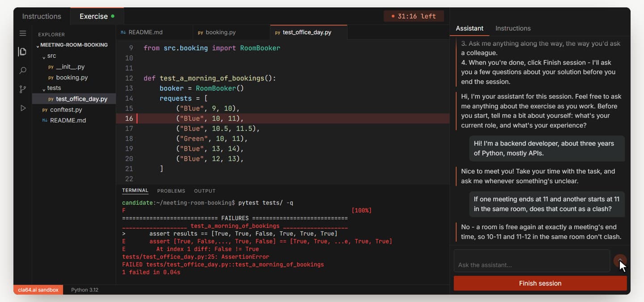644x302 pixels.
Task: Click the RoomBooker import name on line 9
Action: 260,48
